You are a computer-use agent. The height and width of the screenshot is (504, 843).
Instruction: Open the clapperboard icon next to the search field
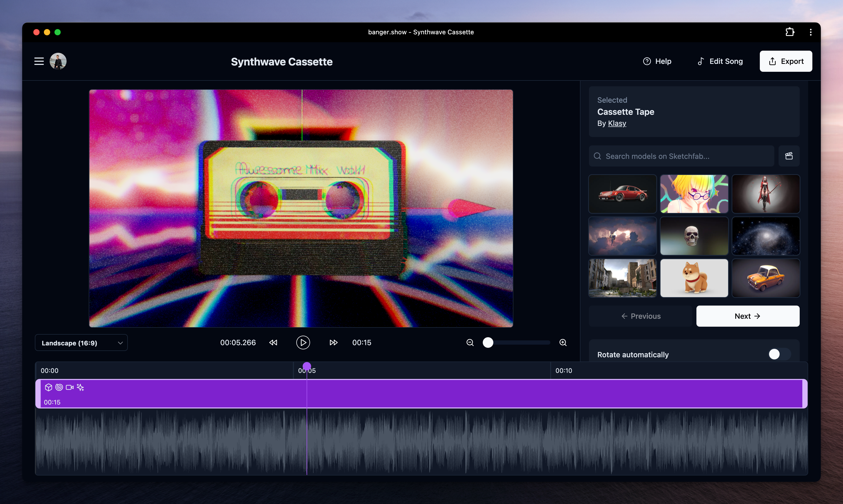789,156
